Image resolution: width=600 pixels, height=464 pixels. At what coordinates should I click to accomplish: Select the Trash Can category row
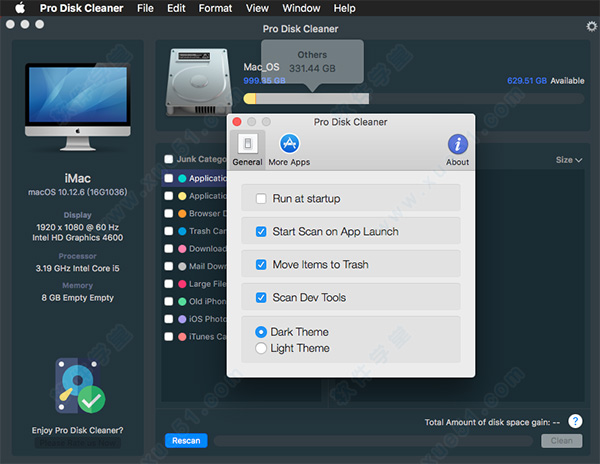pyautogui.click(x=195, y=231)
